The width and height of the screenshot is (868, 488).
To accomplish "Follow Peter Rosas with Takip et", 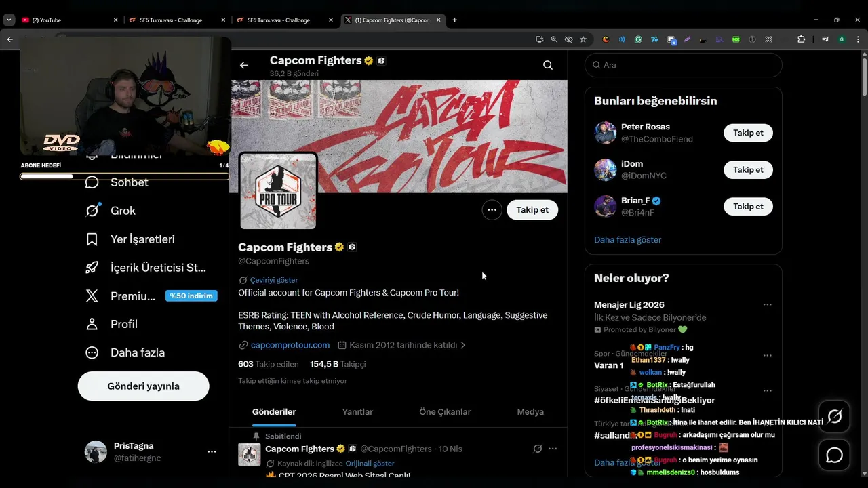I will (748, 133).
